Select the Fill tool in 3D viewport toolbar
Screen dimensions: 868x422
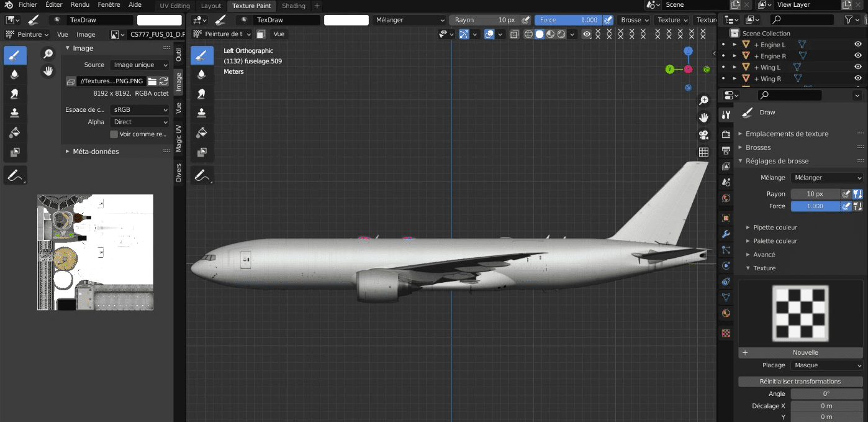pos(201,132)
